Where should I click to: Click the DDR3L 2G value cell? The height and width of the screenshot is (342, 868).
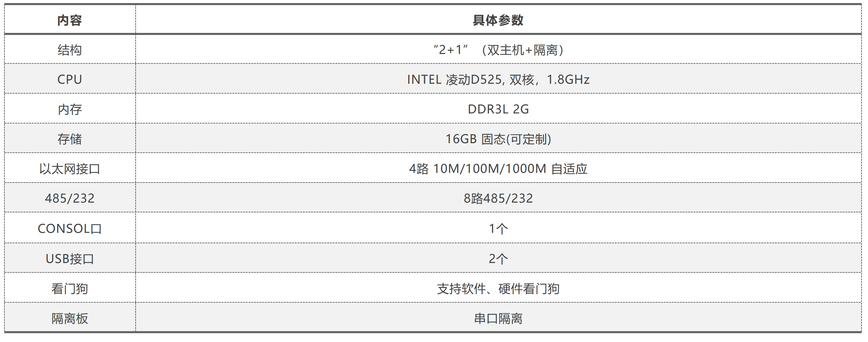click(498, 109)
